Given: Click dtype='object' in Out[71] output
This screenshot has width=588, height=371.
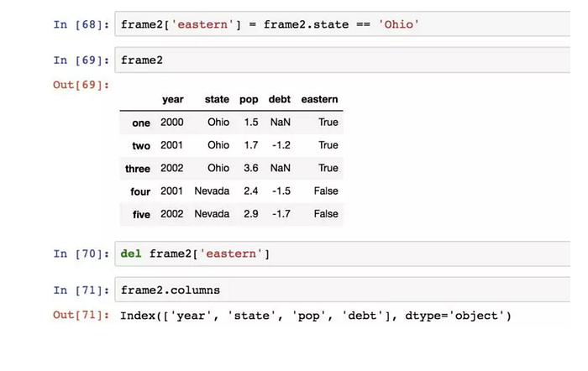Looking at the screenshot, I should click(454, 316).
